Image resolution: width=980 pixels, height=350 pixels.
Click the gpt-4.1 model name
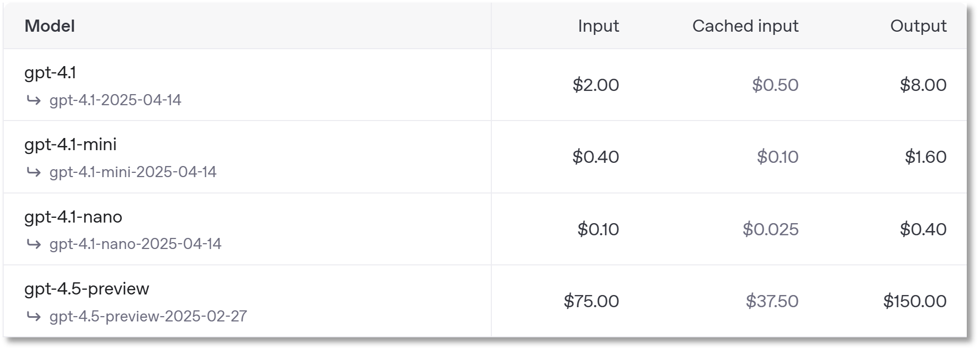point(50,72)
